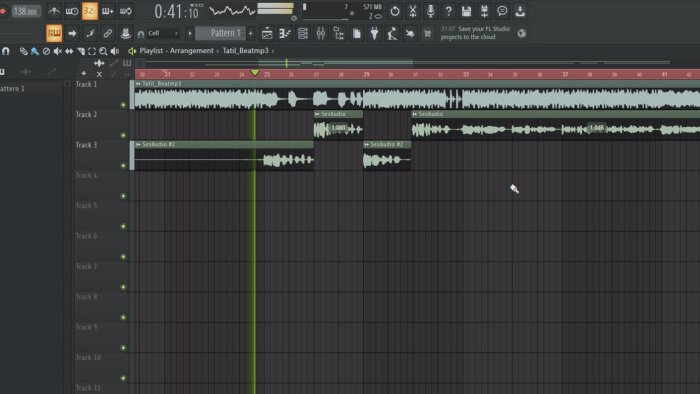Image resolution: width=700 pixels, height=394 pixels.
Task: Click the 571 MB CPU and memory panel
Action: pos(342,12)
